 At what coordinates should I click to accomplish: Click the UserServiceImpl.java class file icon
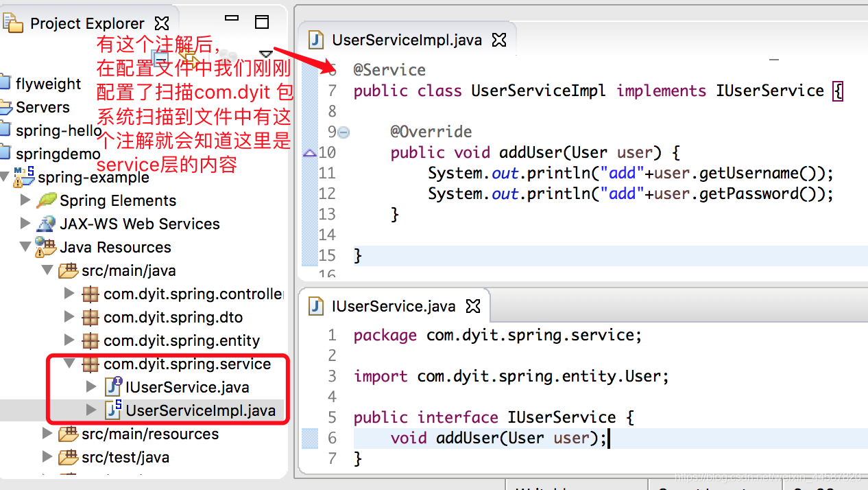click(x=113, y=410)
